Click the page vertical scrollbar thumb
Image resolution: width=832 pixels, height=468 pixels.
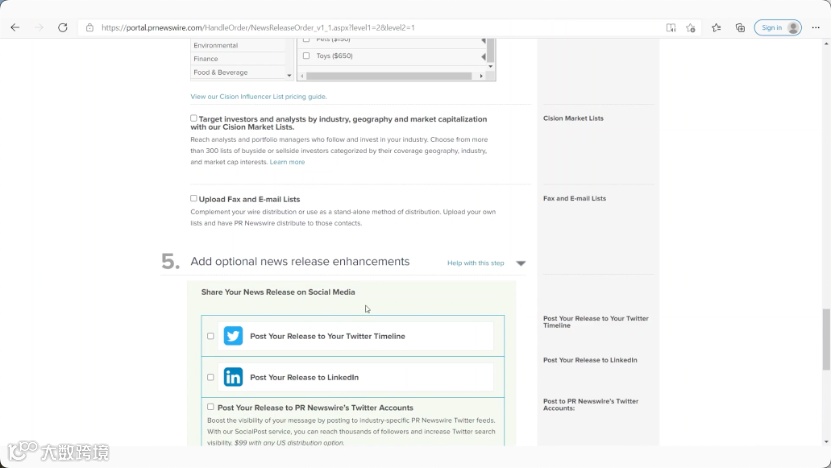click(x=826, y=339)
